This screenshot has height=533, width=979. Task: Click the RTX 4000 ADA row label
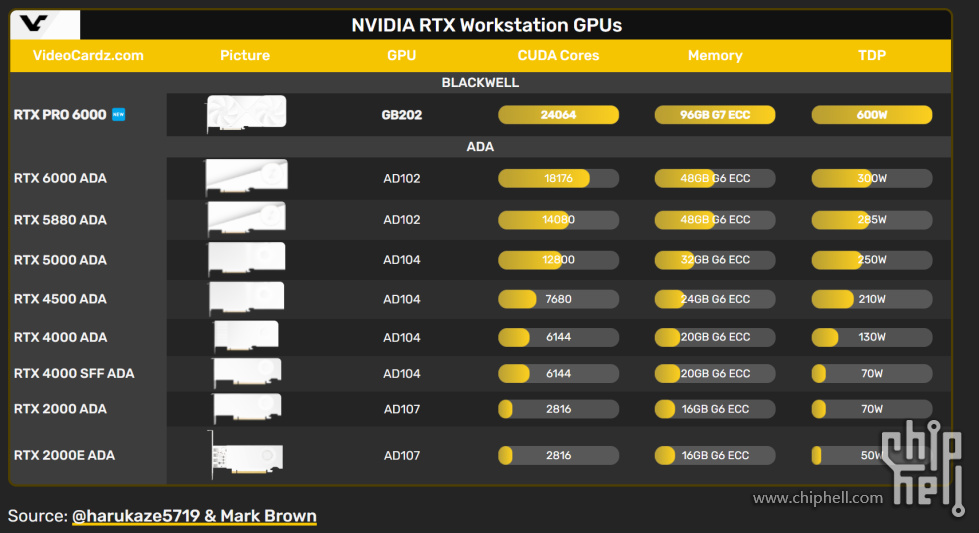coord(60,337)
